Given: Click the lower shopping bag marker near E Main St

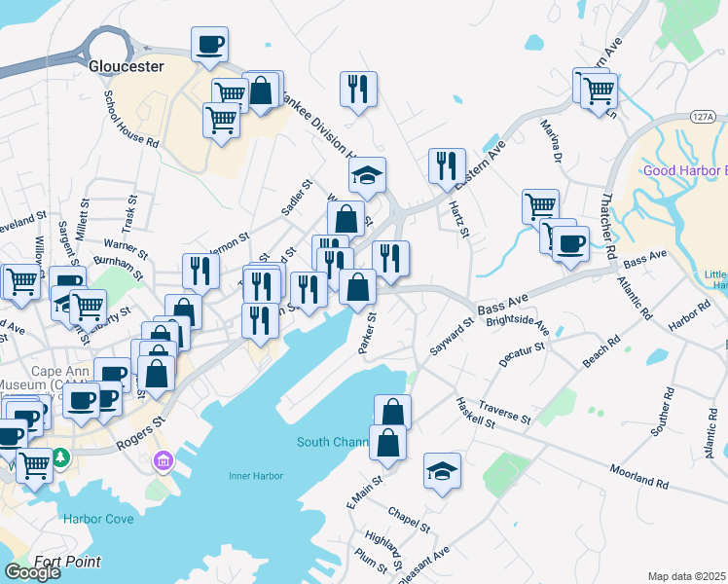Looking at the screenshot, I should pyautogui.click(x=387, y=443).
